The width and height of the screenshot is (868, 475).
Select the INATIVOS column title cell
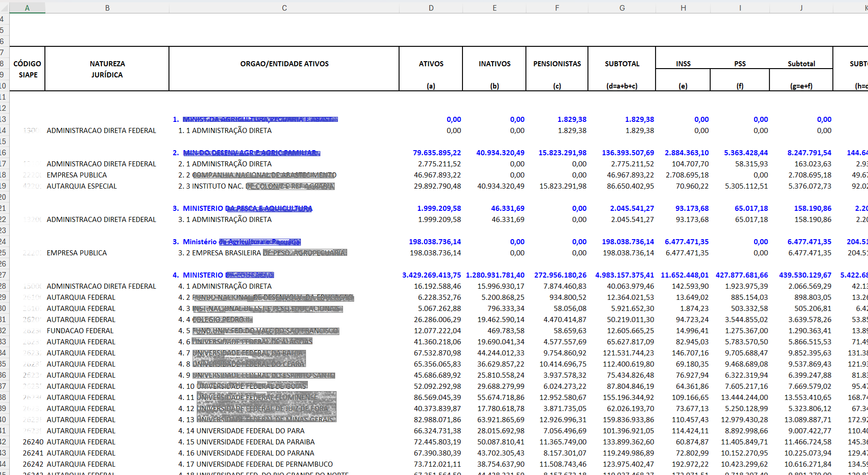(x=494, y=64)
